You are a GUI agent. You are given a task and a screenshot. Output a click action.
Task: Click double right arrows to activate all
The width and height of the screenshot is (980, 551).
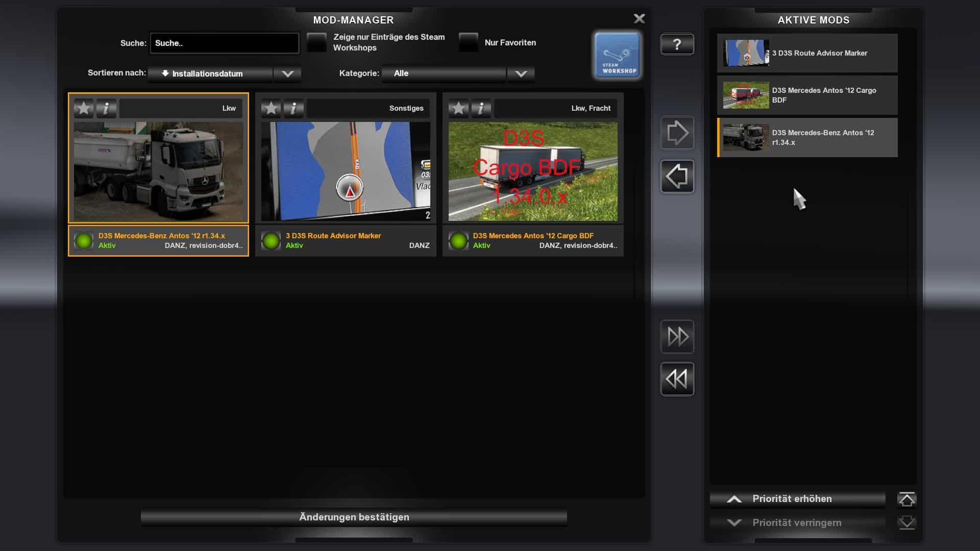pos(677,337)
